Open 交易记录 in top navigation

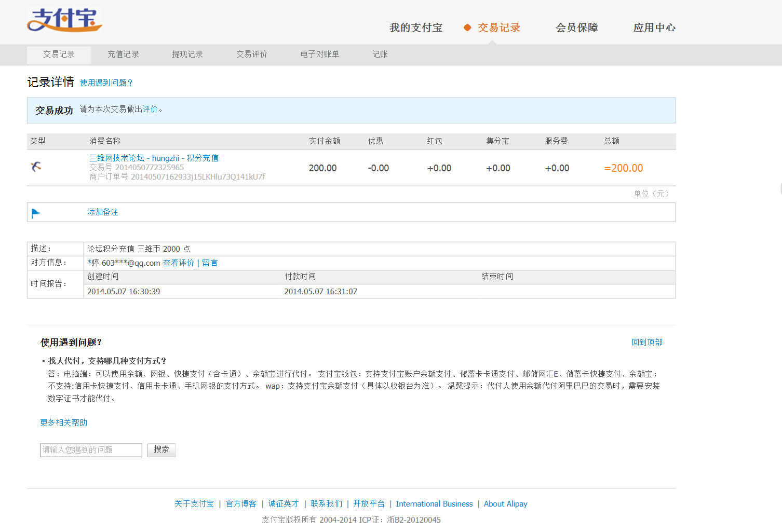499,28
